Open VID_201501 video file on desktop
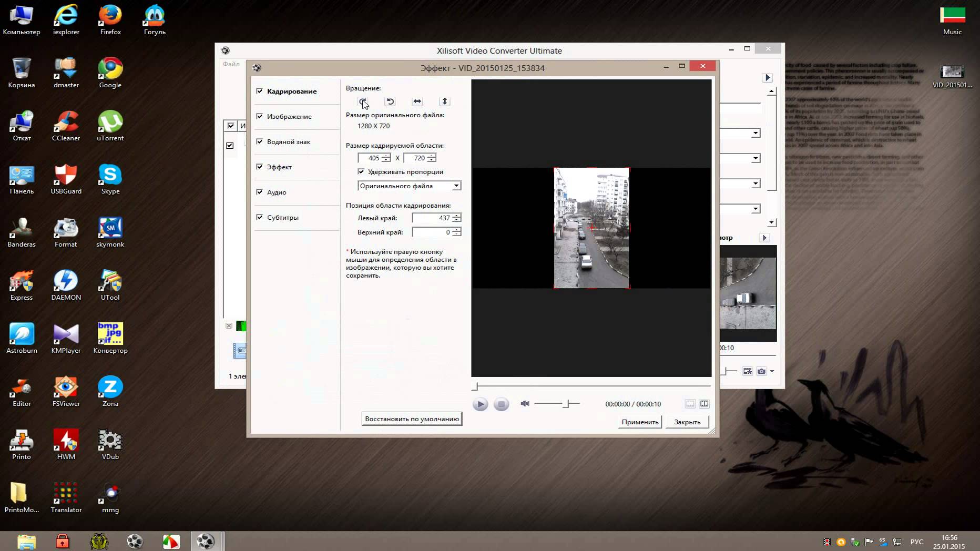Image resolution: width=980 pixels, height=551 pixels. [x=952, y=76]
